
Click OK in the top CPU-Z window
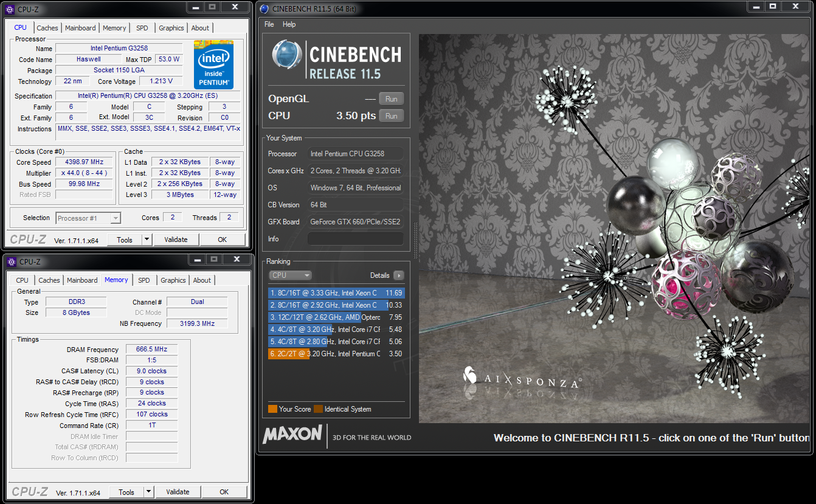click(x=223, y=240)
